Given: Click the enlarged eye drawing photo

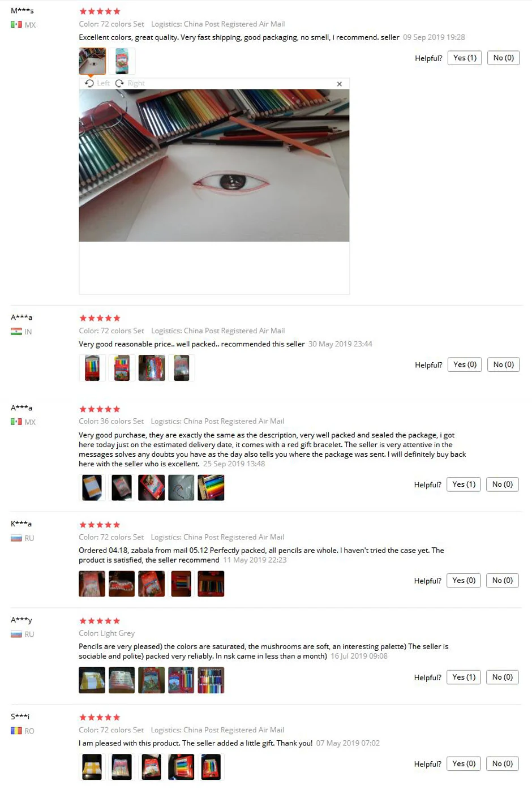Looking at the screenshot, I should pyautogui.click(x=214, y=165).
